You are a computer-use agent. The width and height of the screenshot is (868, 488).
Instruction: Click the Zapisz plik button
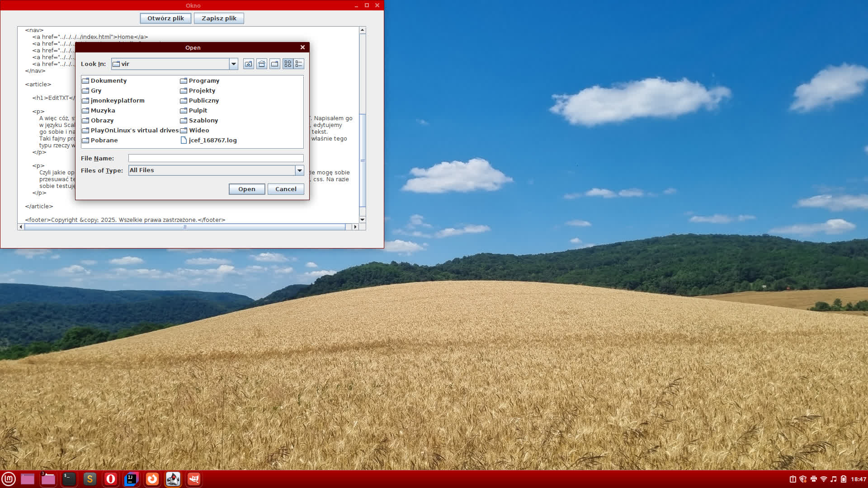click(219, 19)
